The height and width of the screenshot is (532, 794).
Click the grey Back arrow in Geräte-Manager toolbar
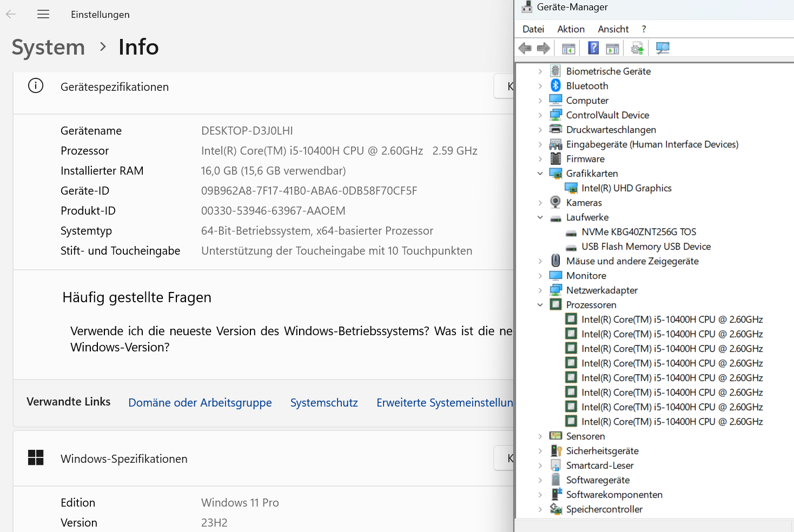525,48
